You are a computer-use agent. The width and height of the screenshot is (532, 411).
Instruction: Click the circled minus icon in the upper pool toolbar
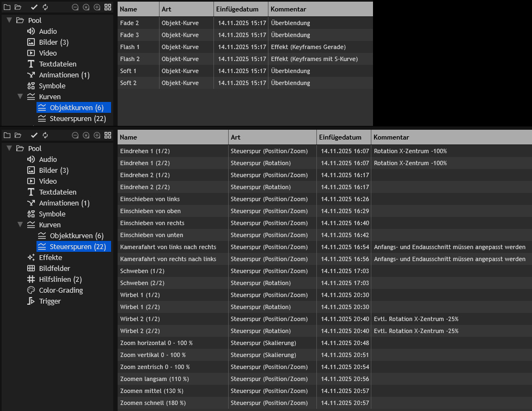pyautogui.click(x=75, y=7)
